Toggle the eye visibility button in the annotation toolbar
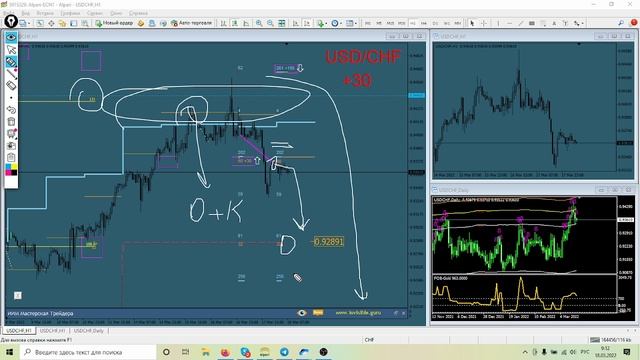The image size is (640, 360). click(x=11, y=38)
